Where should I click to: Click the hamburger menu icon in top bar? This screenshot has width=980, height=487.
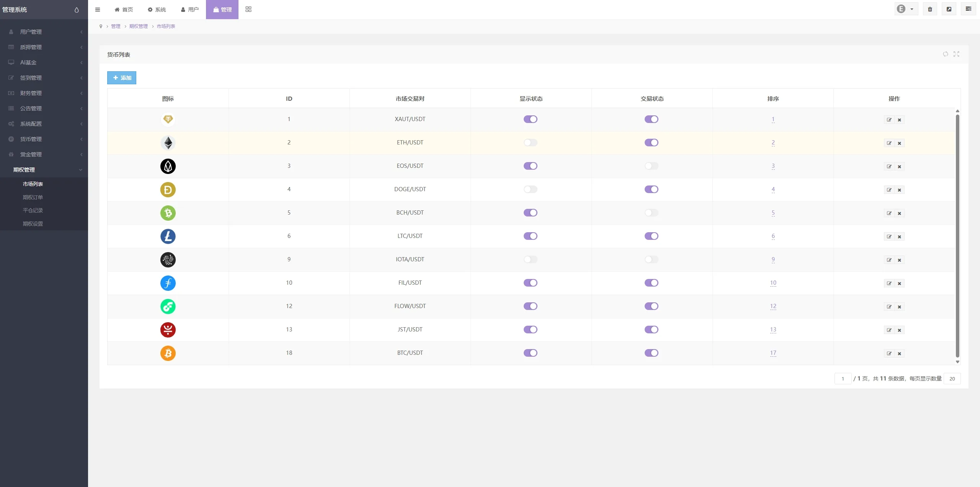98,10
